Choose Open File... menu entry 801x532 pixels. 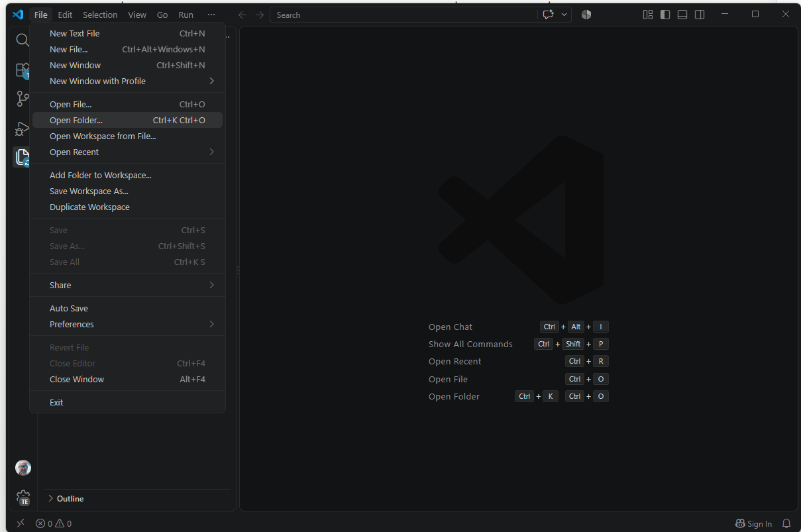tap(127, 104)
